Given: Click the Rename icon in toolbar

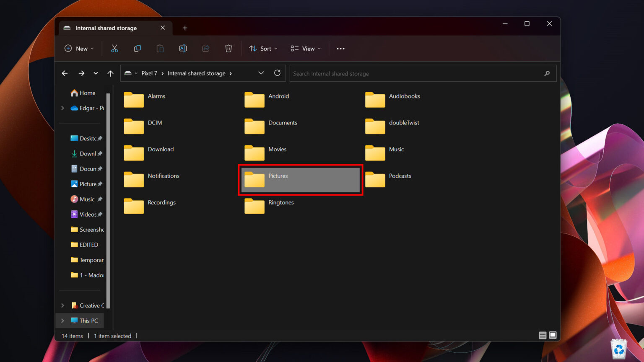Looking at the screenshot, I should [183, 49].
